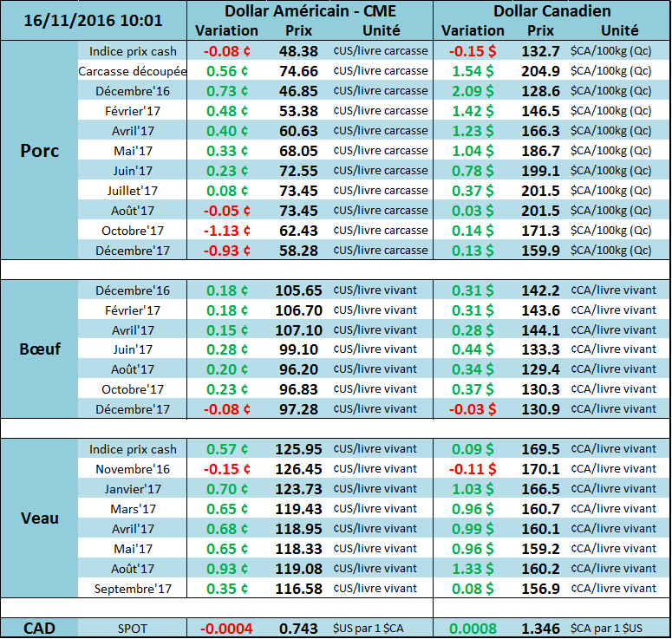Select the Mars'17 contract label
The image size is (672, 639).
click(x=133, y=509)
